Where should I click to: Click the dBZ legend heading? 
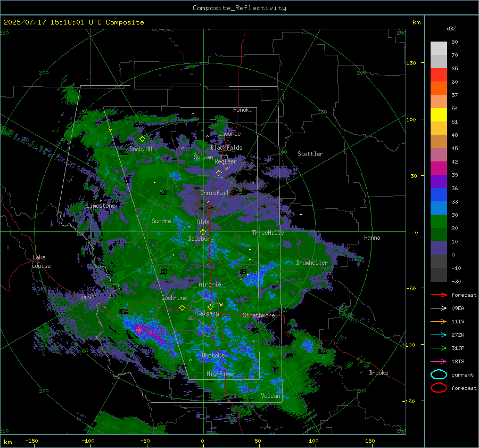pos(451,28)
